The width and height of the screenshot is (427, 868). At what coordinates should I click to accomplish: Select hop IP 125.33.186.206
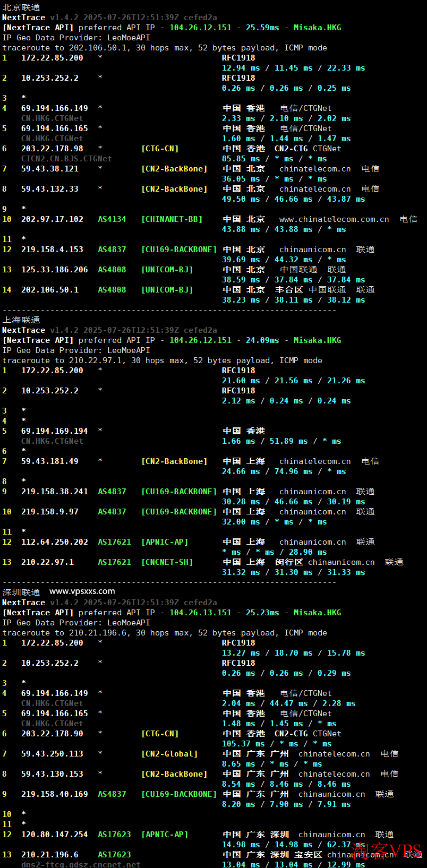pos(54,270)
